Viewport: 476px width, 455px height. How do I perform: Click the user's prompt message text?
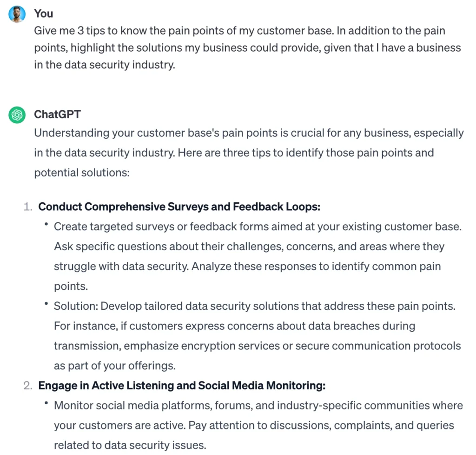pos(247,48)
